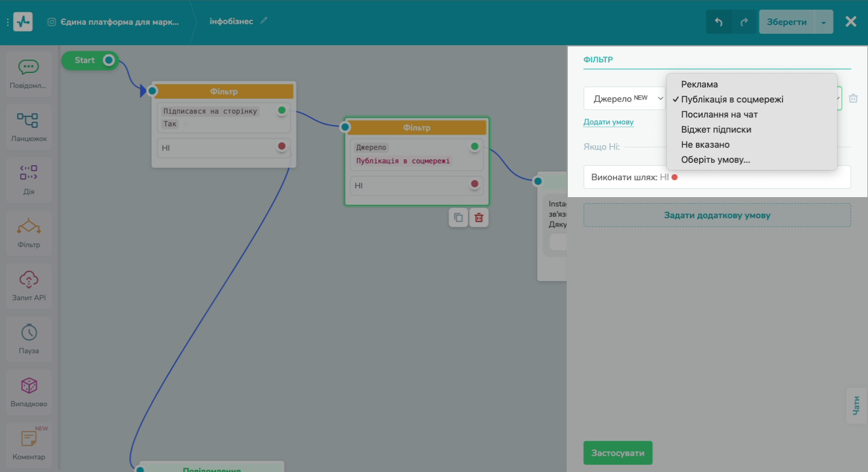Open the Чати side tab
Screen dimensions: 868x472
[x=856, y=406]
